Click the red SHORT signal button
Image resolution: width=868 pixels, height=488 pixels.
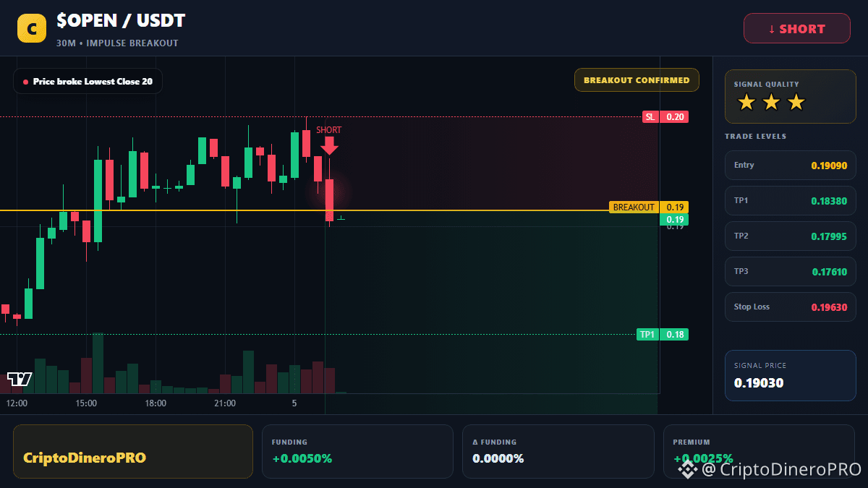797,29
